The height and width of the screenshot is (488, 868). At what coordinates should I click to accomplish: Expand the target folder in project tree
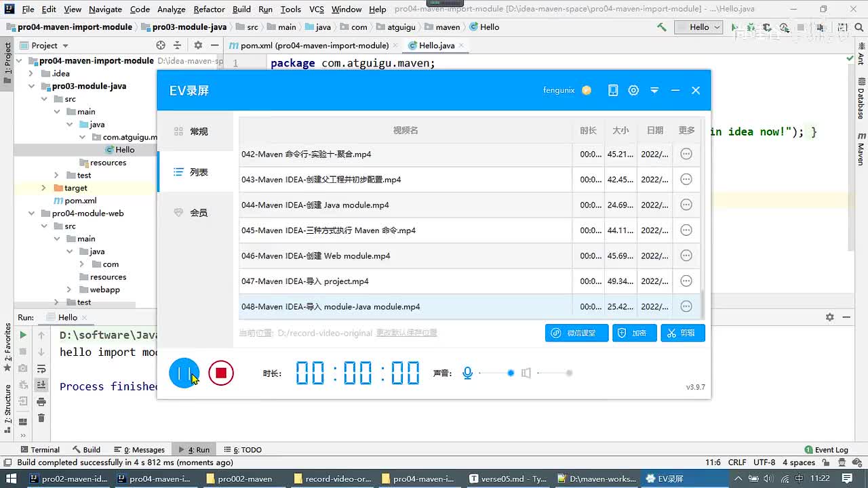click(43, 188)
